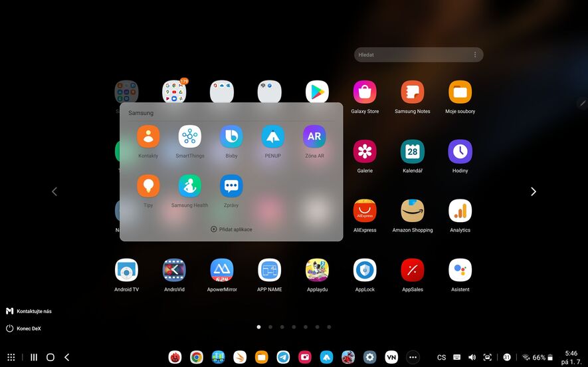Show recent apps via taskbar recents button
This screenshot has height=367, width=588.
pyautogui.click(x=34, y=357)
